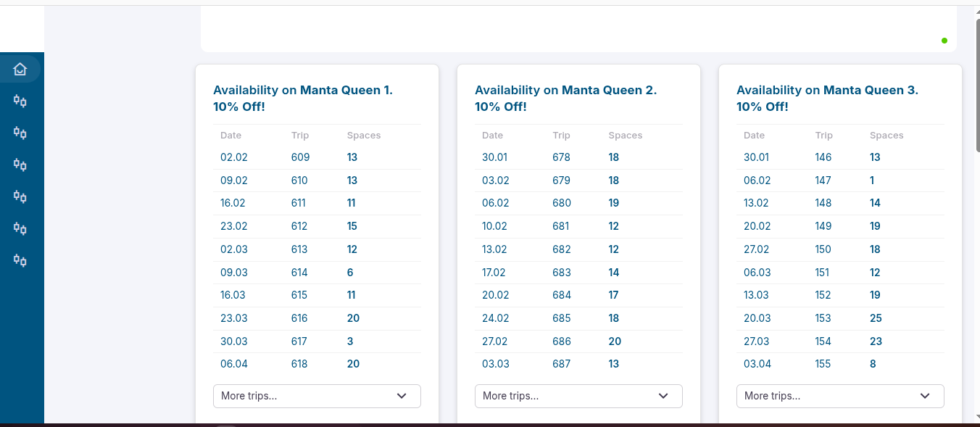
Task: Click the Home icon in the sidebar
Action: point(20,70)
